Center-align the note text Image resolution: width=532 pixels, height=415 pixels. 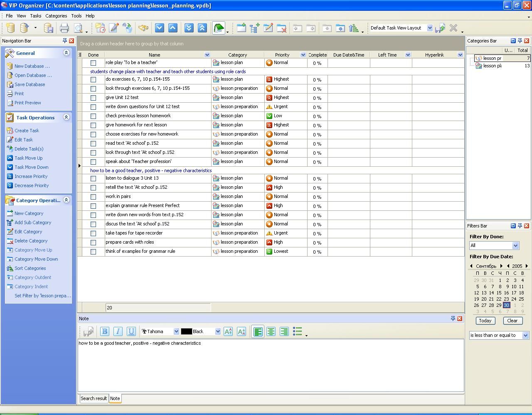coord(271,331)
